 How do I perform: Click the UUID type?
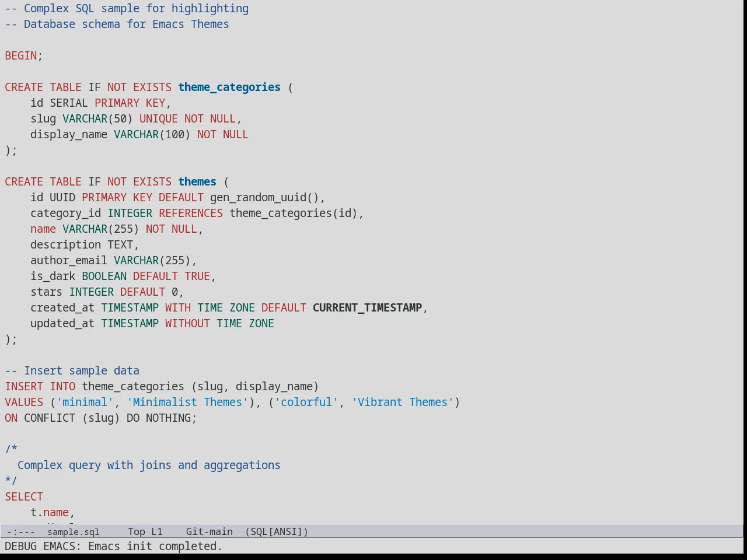[62, 198]
